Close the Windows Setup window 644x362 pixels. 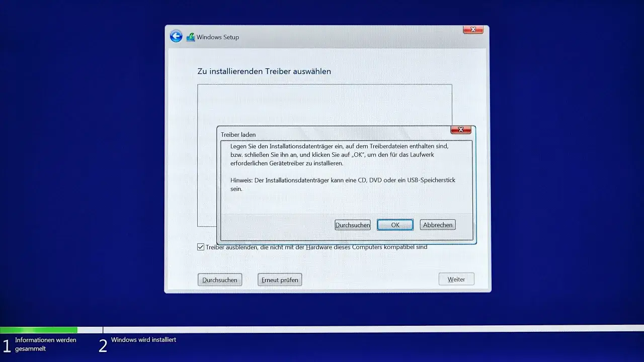click(473, 30)
